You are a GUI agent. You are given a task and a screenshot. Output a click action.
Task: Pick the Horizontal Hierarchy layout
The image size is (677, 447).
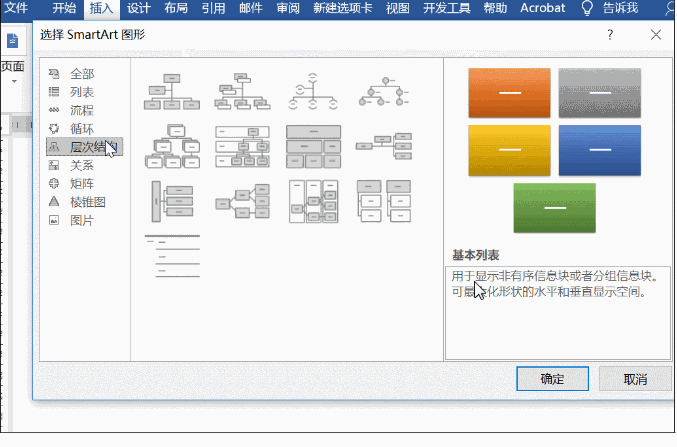[x=242, y=201]
